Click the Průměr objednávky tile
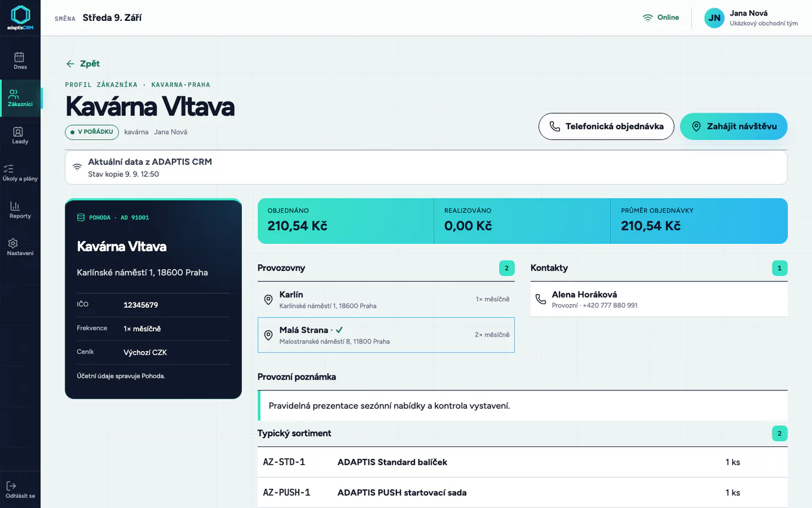 699,221
